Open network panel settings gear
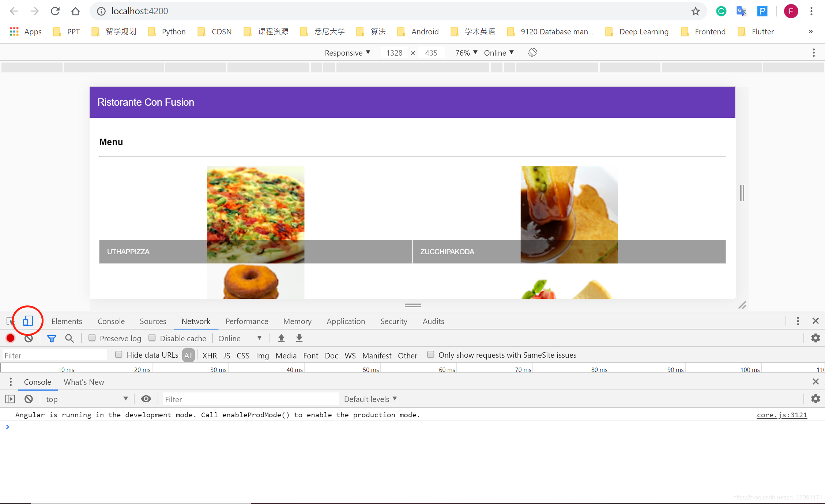Image resolution: width=825 pixels, height=504 pixels. click(815, 338)
